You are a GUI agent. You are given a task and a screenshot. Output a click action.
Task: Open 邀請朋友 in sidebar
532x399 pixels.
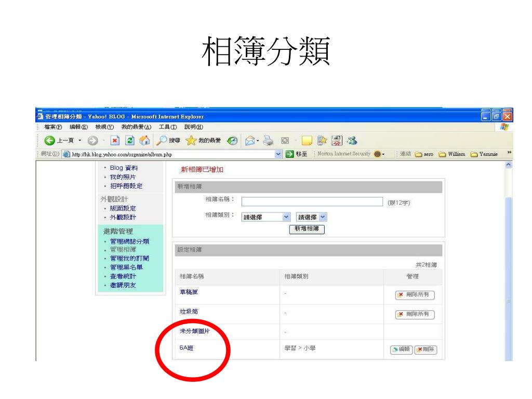123,285
